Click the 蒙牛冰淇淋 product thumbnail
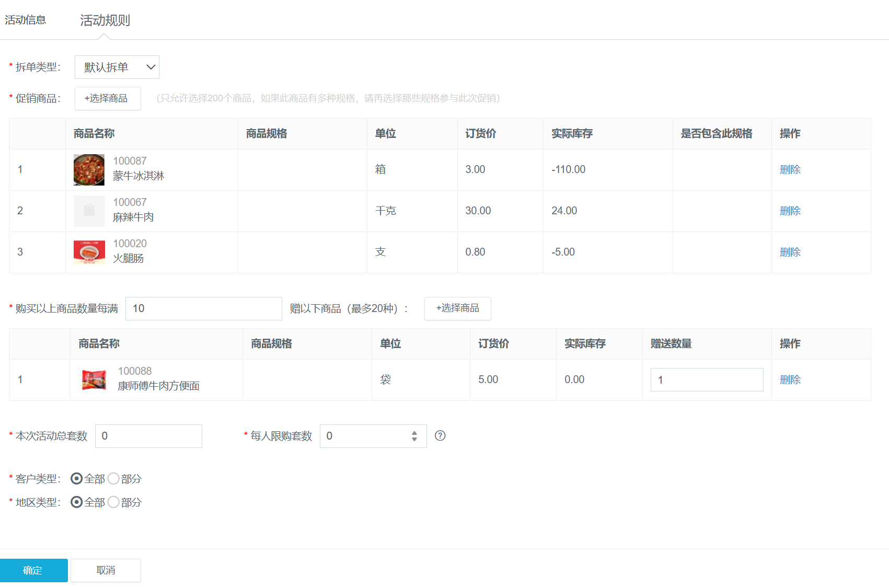889x588 pixels. (x=89, y=170)
